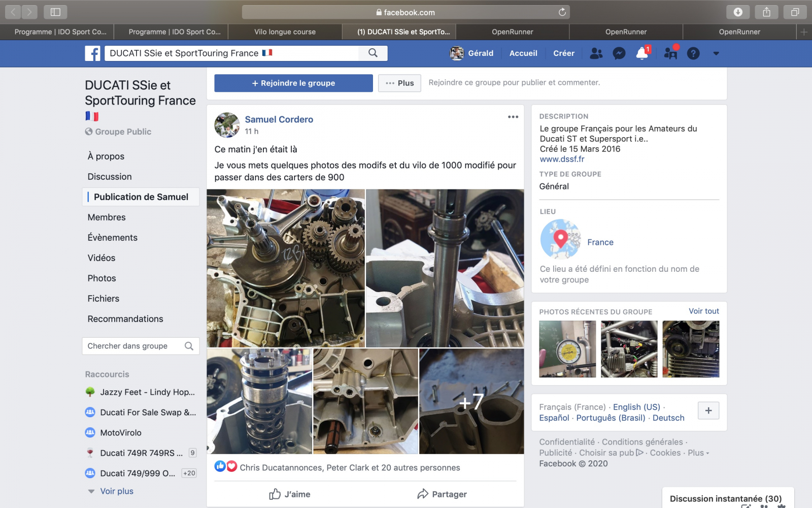Screen dimensions: 812x508
Task: Open the www.dssf.fr link
Action: click(562, 159)
